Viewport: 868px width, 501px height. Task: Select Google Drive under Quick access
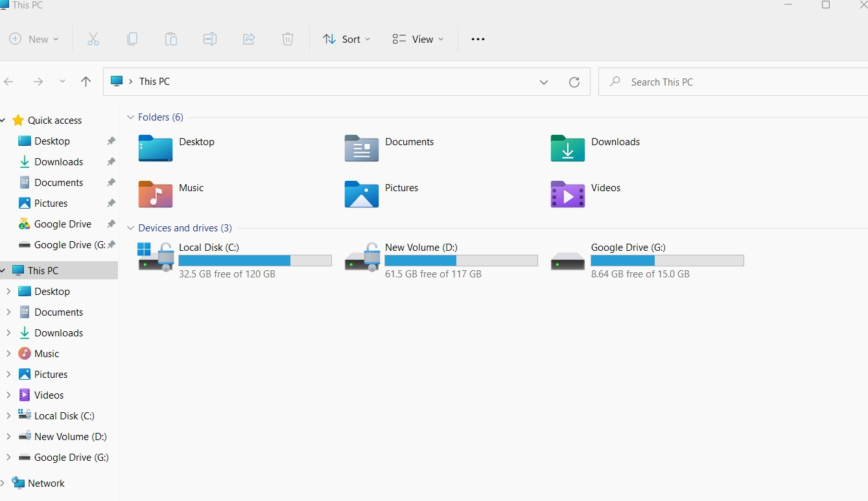pos(62,224)
